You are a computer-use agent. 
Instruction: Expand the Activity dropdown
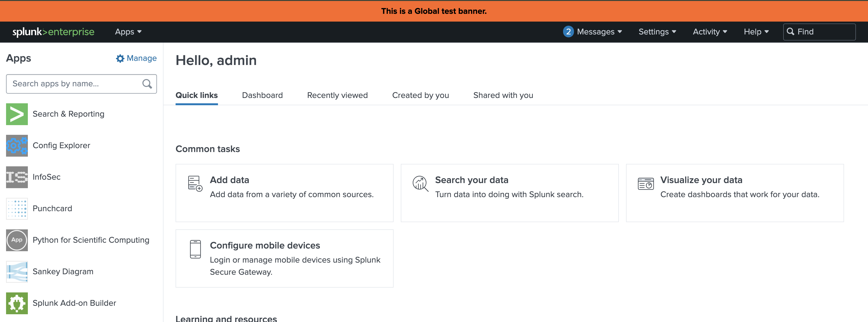point(710,32)
